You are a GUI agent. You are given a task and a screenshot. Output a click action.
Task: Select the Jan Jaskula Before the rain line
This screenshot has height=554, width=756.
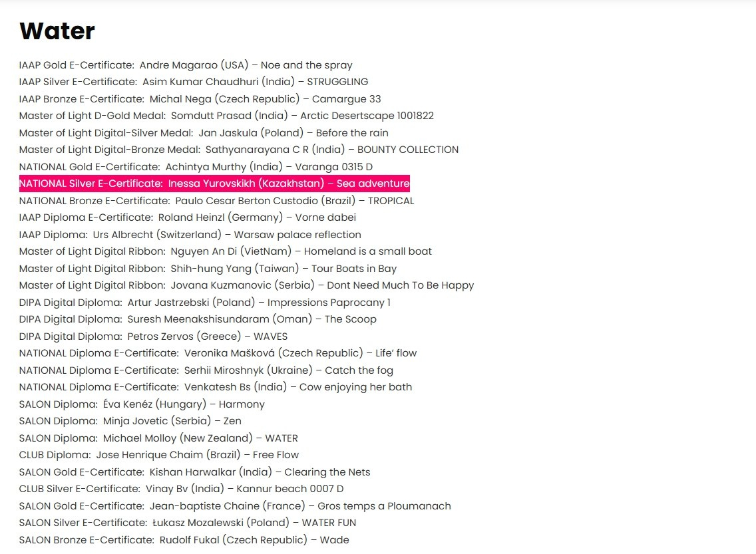tap(204, 133)
